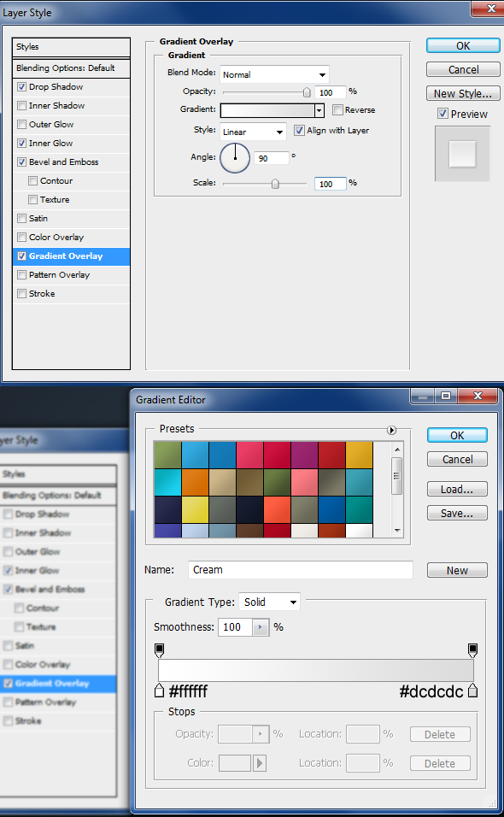Click the Load... button
Viewport: 504px width, 817px height.
point(457,490)
